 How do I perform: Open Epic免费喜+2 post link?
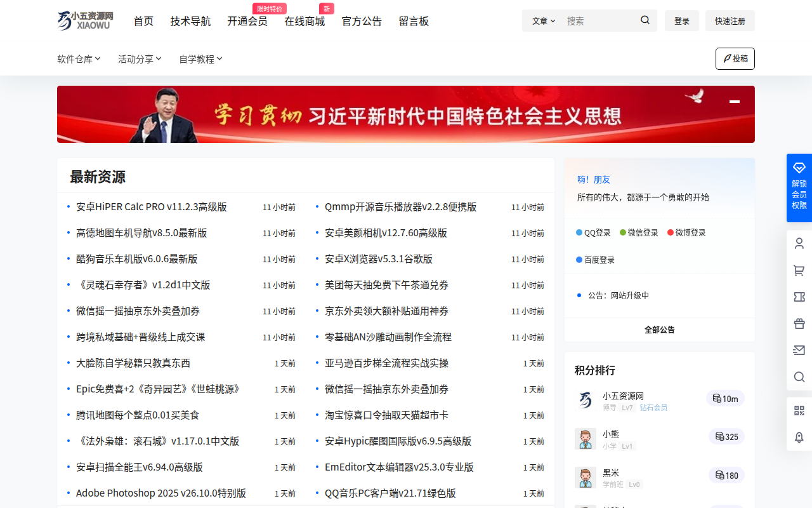coord(158,389)
